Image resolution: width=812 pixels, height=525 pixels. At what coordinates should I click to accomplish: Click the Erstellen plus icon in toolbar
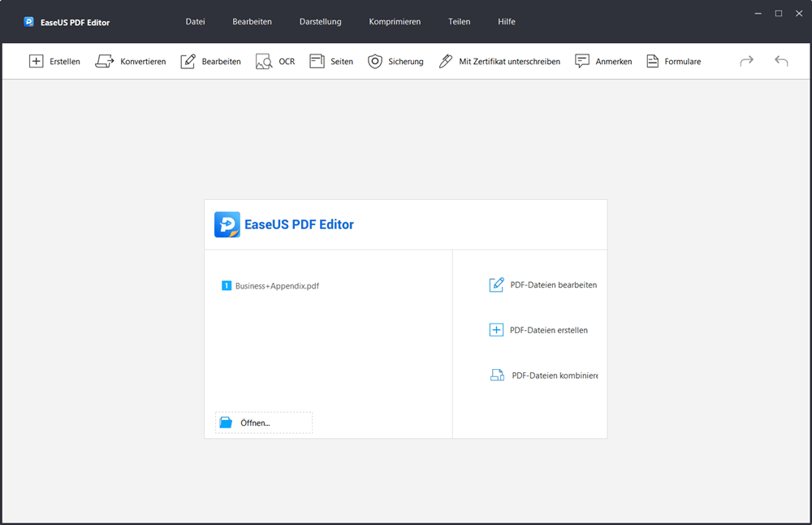(37, 62)
